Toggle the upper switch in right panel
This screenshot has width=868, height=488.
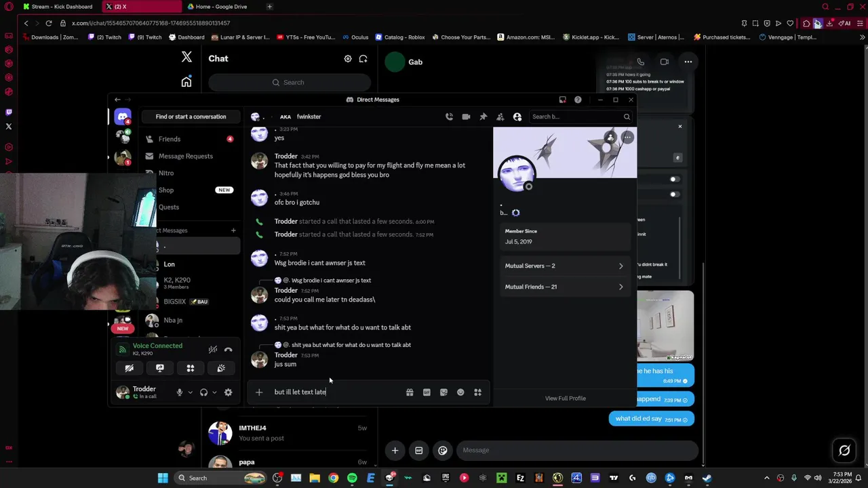674,180
